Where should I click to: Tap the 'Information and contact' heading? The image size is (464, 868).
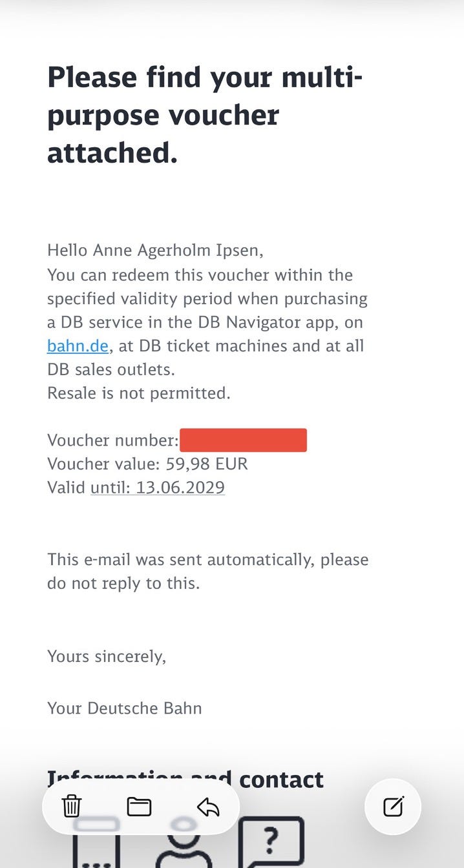185,779
